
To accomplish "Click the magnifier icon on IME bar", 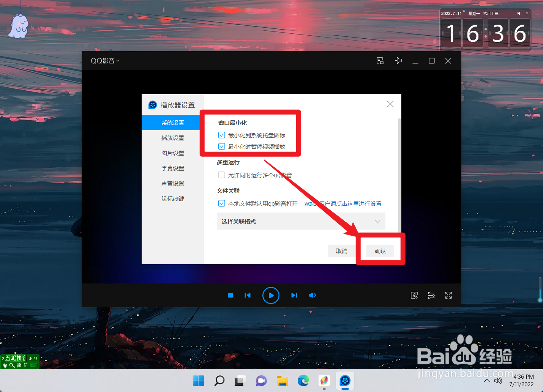I will (12, 365).
